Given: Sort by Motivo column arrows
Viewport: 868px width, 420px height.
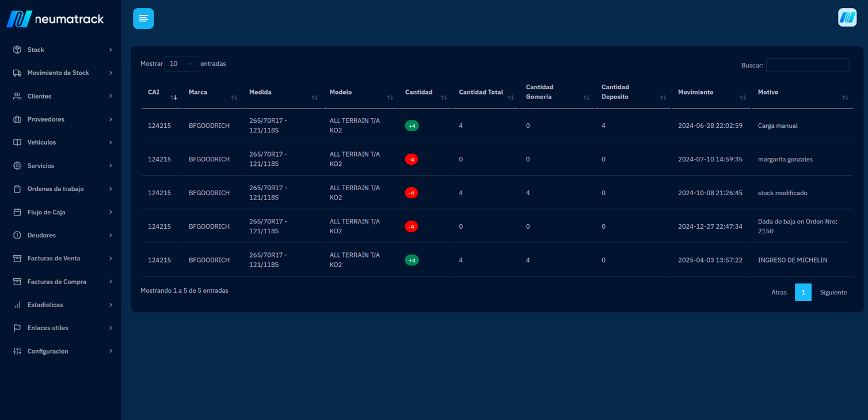Looking at the screenshot, I should pyautogui.click(x=845, y=97).
